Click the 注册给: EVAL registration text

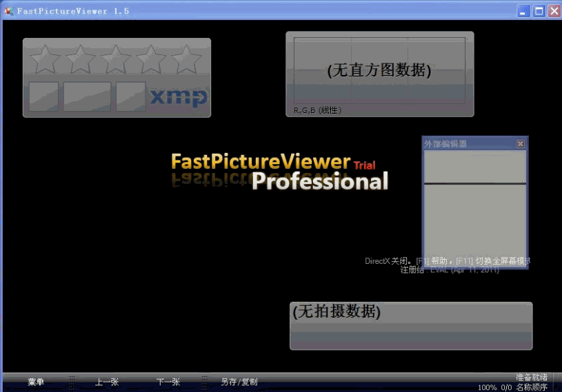click(450, 270)
